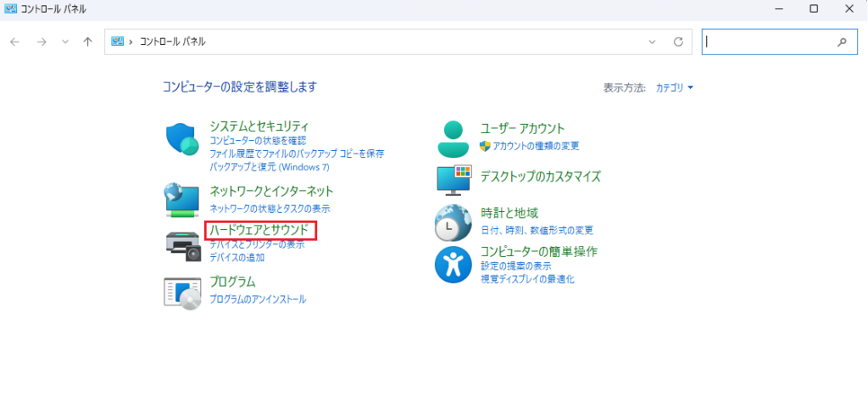Click コンピューターの状態を確認 link
Image resolution: width=868 pixels, height=414 pixels.
tap(258, 141)
